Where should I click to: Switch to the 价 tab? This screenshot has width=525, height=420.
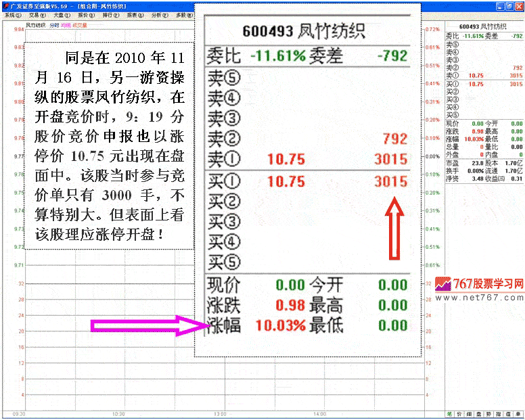click(x=459, y=413)
